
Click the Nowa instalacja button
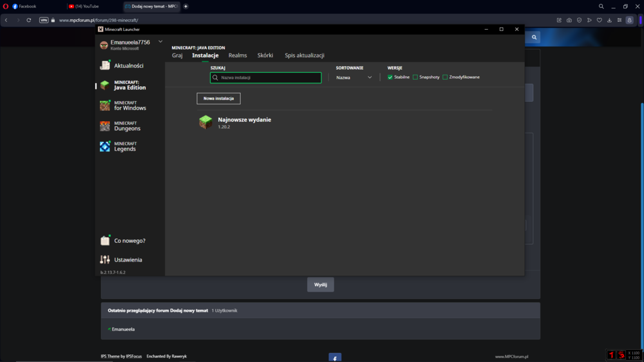point(218,98)
